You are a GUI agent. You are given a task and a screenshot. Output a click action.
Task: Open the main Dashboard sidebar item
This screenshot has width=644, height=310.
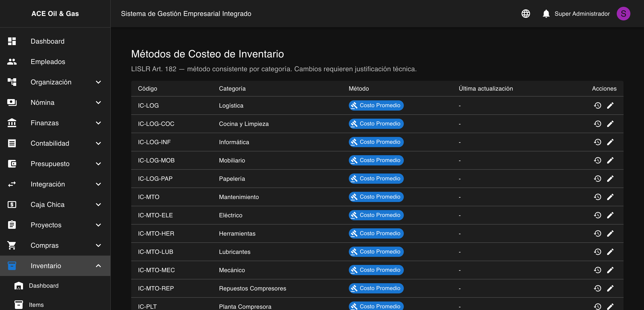pyautogui.click(x=55, y=41)
